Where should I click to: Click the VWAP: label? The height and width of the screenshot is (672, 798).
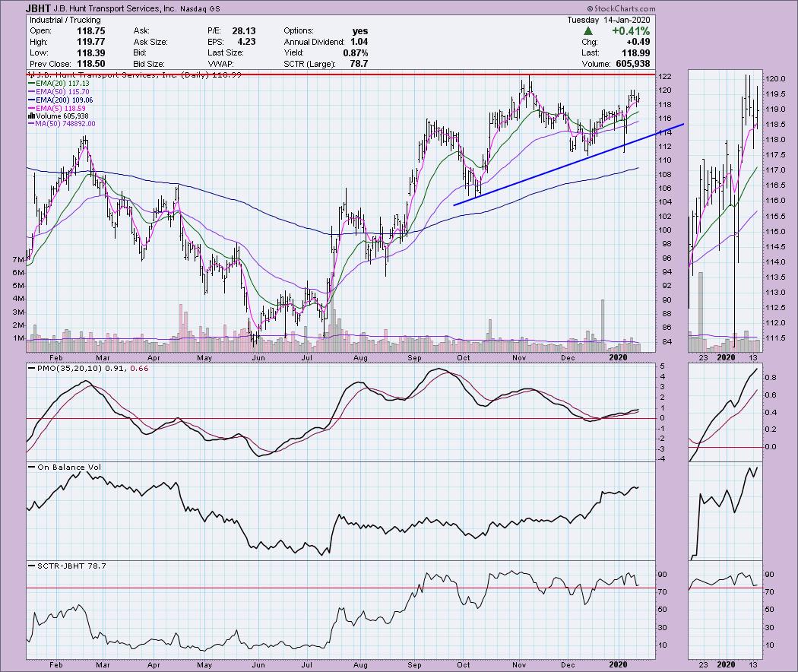[x=220, y=64]
